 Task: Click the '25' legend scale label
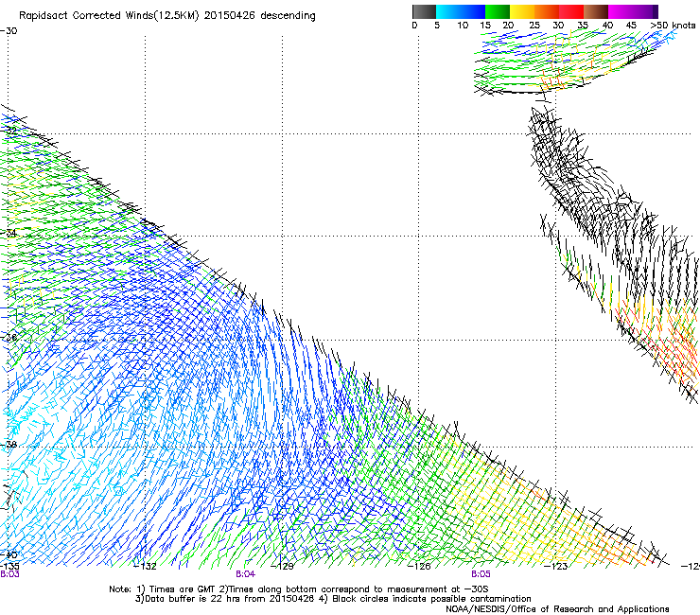pyautogui.click(x=534, y=26)
